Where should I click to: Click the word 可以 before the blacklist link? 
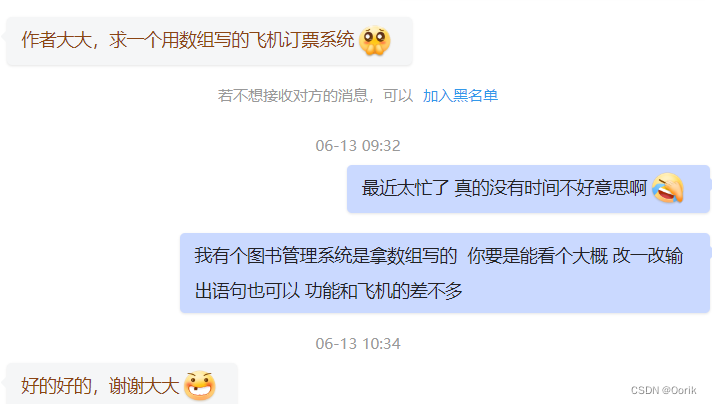pyautogui.click(x=398, y=96)
